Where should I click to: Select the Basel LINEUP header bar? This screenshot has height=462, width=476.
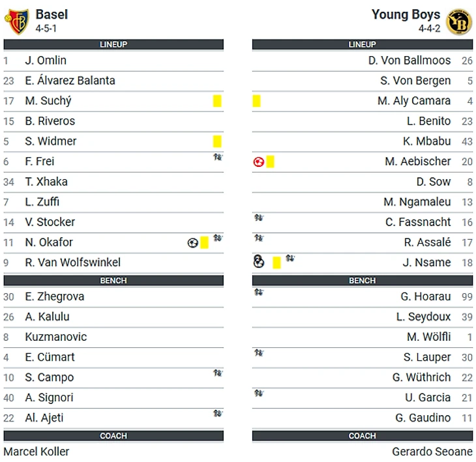click(x=113, y=44)
